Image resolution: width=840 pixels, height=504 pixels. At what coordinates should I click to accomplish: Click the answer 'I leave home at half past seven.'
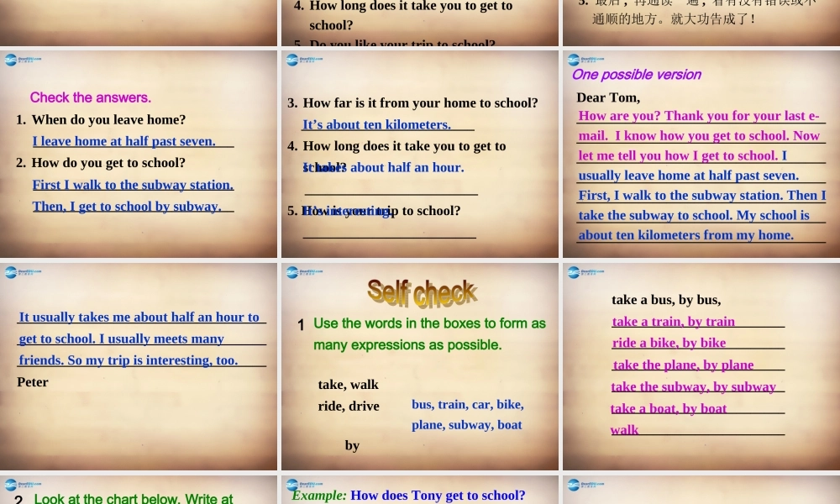point(124,141)
